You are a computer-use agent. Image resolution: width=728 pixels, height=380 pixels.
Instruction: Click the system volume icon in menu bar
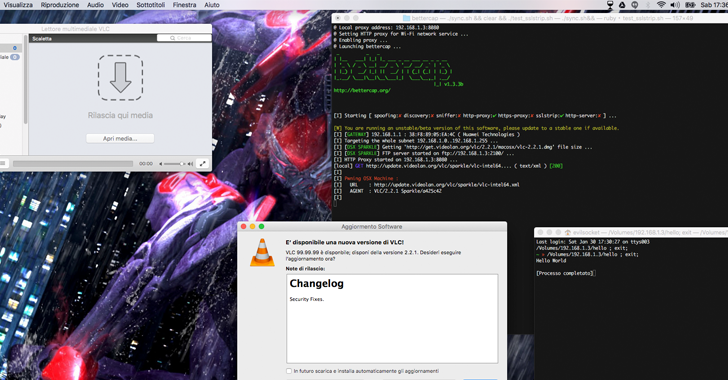(x=675, y=5)
